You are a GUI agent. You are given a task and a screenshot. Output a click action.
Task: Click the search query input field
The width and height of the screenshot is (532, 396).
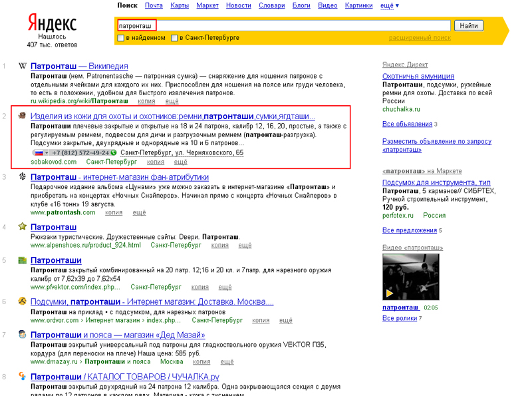tap(284, 25)
